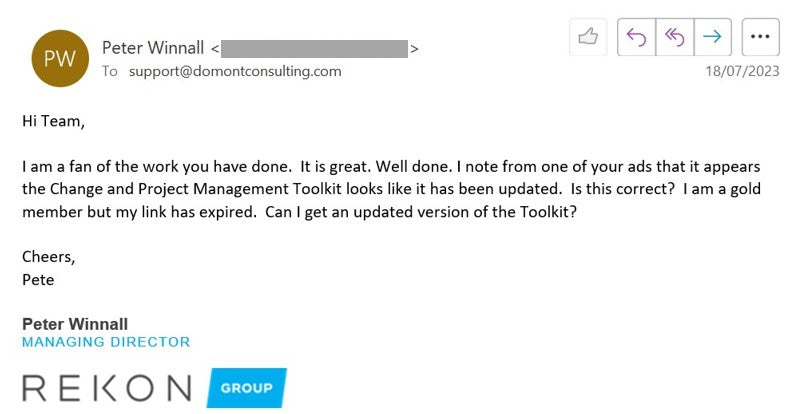Screen dimensions: 787x414
Task: Click bold Peter Winnall signature name
Action: 75,324
